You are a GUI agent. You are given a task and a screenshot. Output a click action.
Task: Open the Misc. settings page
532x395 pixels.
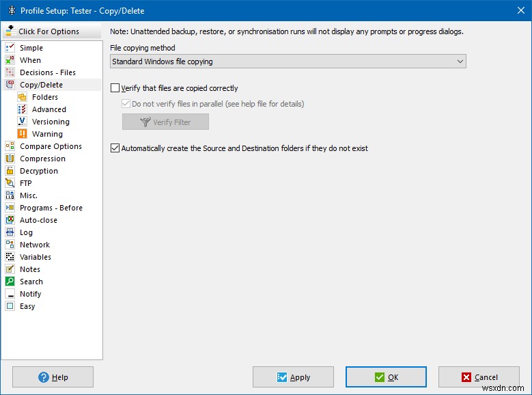click(x=29, y=195)
